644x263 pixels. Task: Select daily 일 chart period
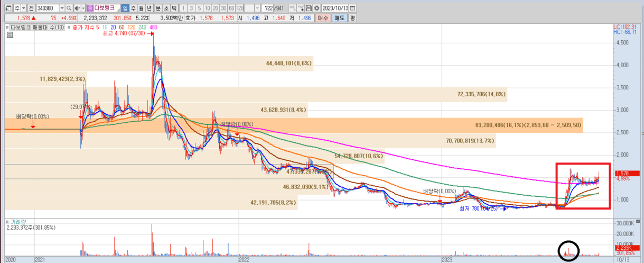click(x=125, y=8)
